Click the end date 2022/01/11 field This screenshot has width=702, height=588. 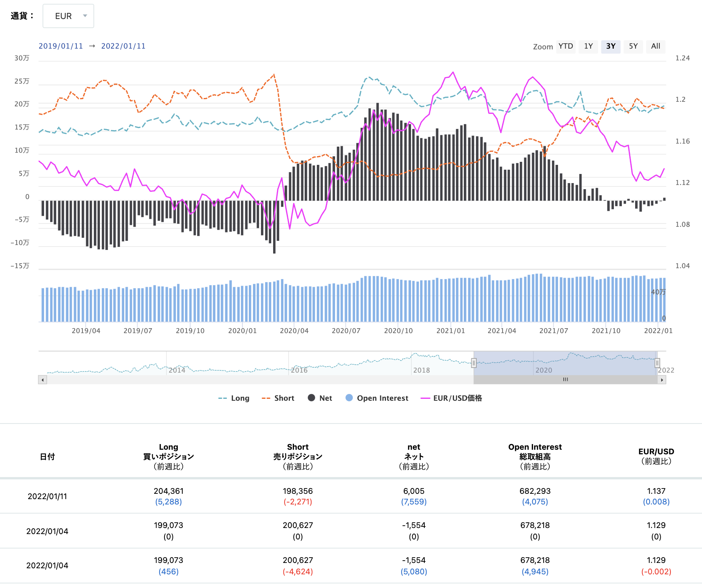[x=123, y=46]
